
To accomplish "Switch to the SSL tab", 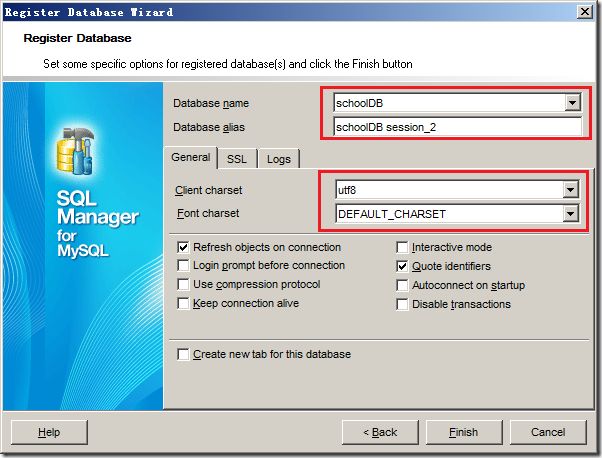I will click(x=236, y=159).
